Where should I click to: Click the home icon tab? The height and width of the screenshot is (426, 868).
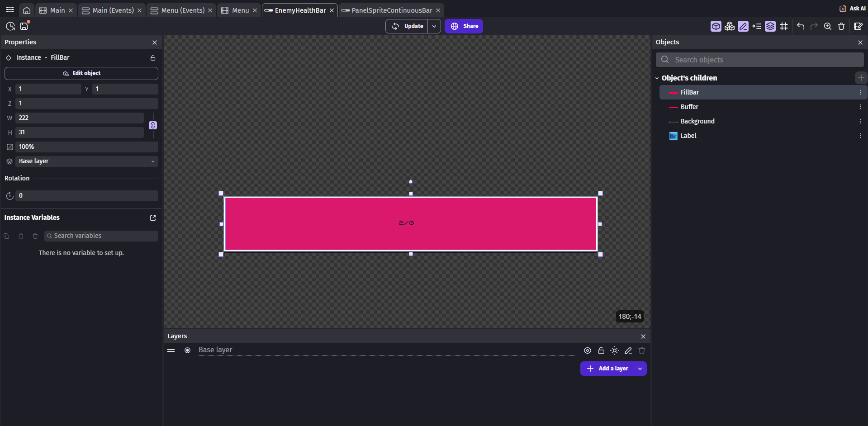coord(27,10)
